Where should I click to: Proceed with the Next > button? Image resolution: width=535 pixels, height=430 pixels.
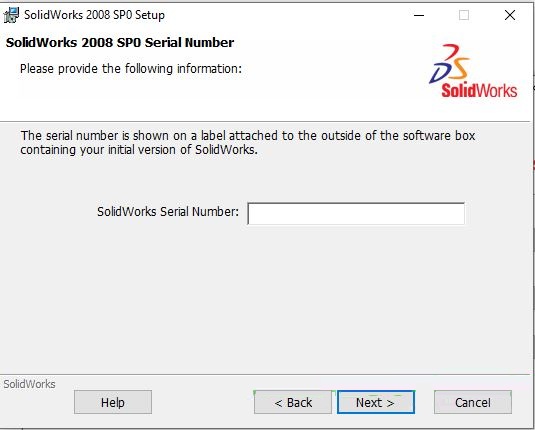(x=376, y=402)
